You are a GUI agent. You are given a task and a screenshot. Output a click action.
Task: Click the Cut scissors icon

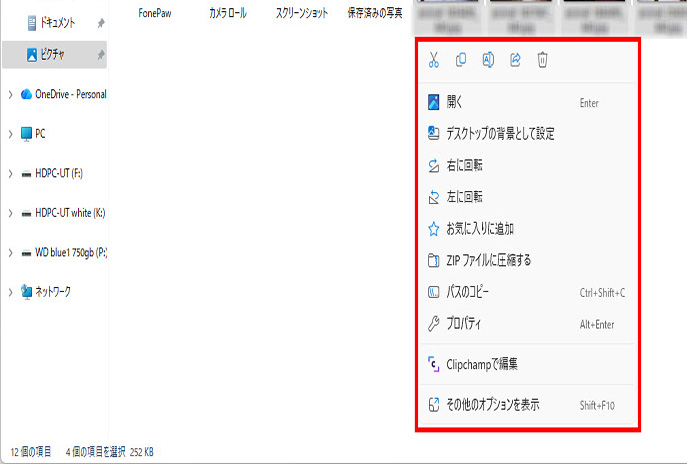click(x=433, y=60)
